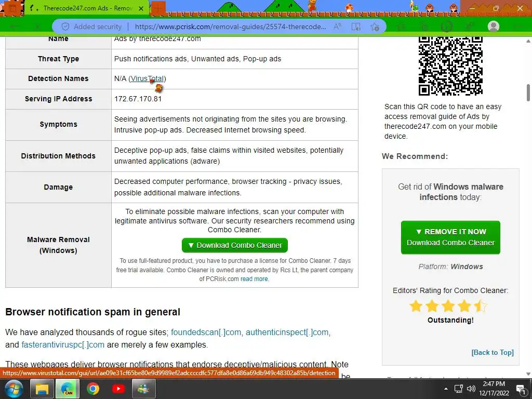
Task: Open YouTube from the taskbar
Action: [x=118, y=389]
